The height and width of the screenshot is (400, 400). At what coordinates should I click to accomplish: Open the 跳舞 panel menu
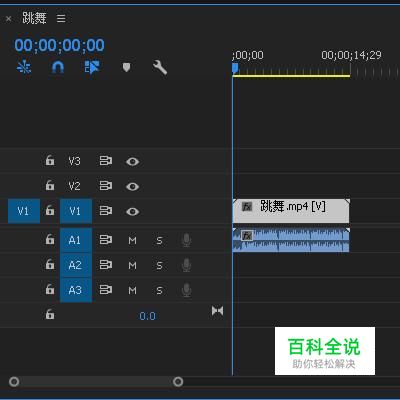pyautogui.click(x=61, y=18)
